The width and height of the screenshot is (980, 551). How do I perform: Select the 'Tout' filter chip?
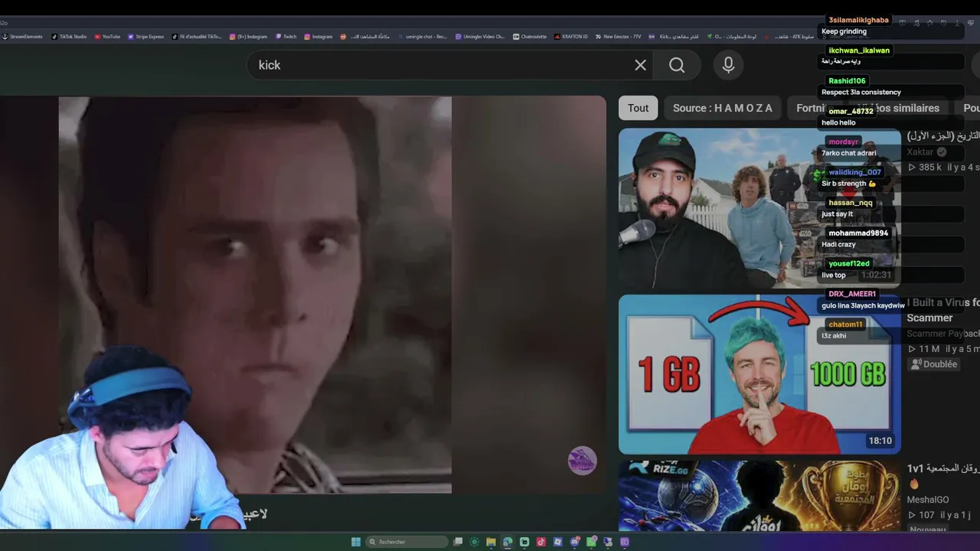coord(639,108)
